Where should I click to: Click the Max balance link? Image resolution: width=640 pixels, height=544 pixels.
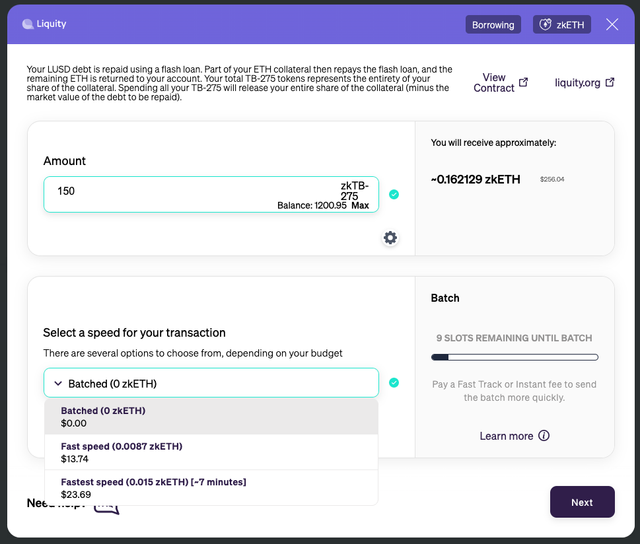coord(360,205)
